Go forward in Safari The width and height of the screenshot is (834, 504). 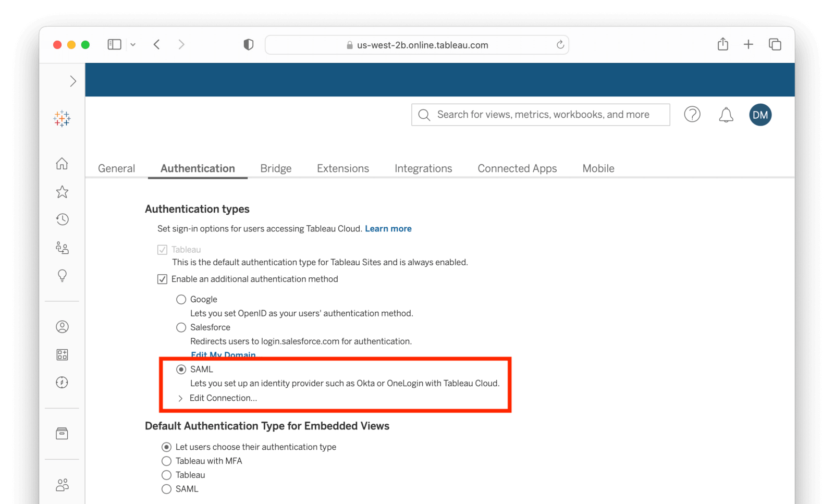tap(181, 45)
